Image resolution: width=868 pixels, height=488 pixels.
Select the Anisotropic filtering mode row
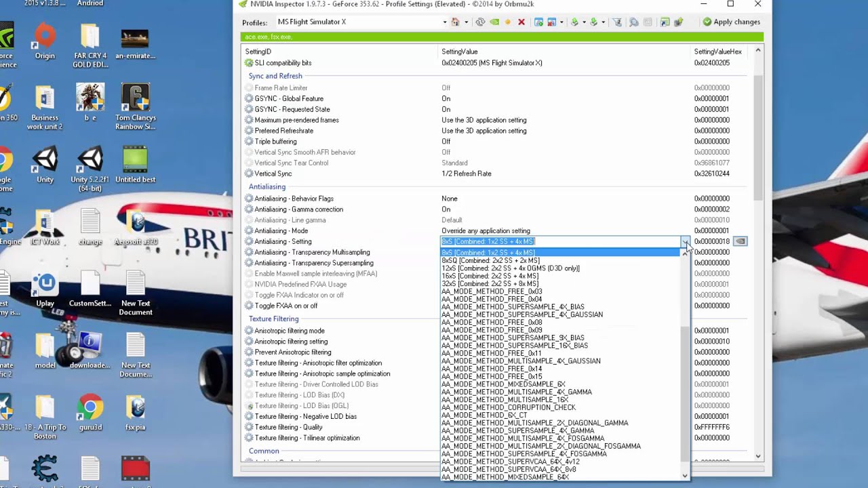496,331
